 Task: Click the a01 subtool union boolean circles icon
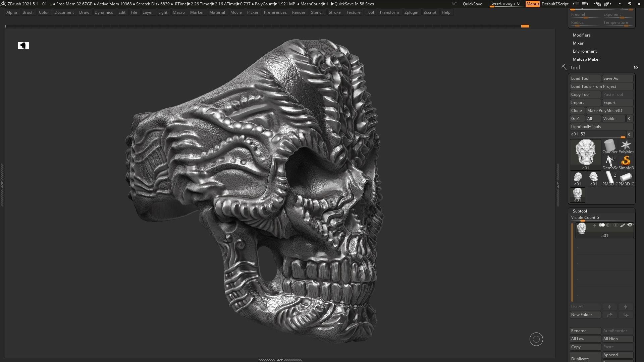click(602, 225)
